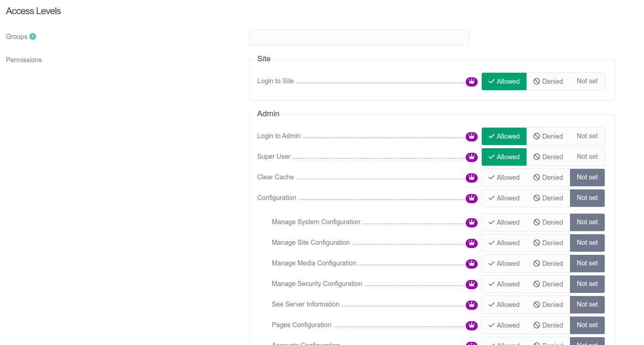
Task: Allow the See Server Information permission
Action: [504, 305]
